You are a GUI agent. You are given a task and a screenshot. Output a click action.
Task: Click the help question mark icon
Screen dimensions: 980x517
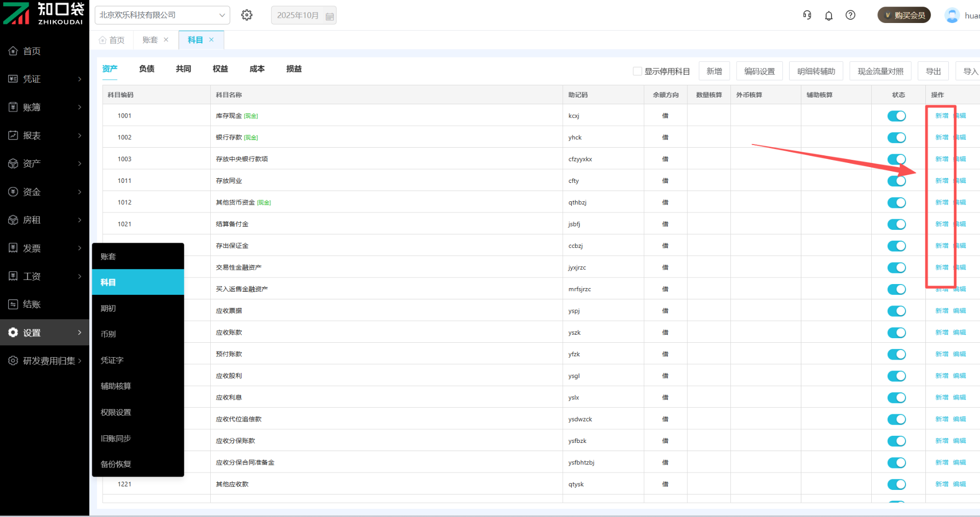(850, 15)
